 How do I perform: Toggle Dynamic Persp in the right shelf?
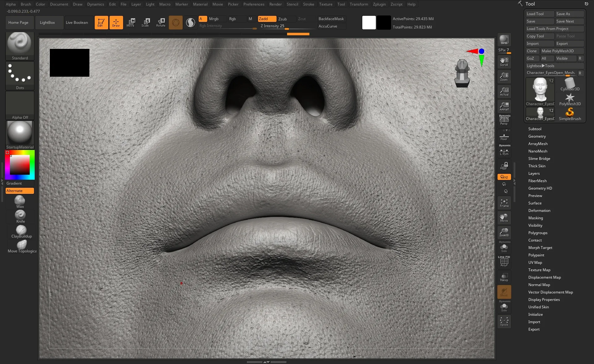point(504,120)
